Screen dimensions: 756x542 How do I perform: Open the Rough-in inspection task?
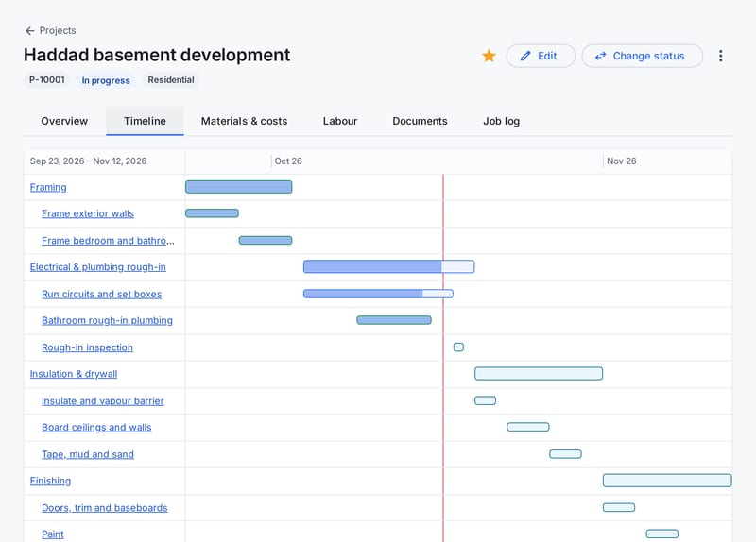tap(87, 347)
